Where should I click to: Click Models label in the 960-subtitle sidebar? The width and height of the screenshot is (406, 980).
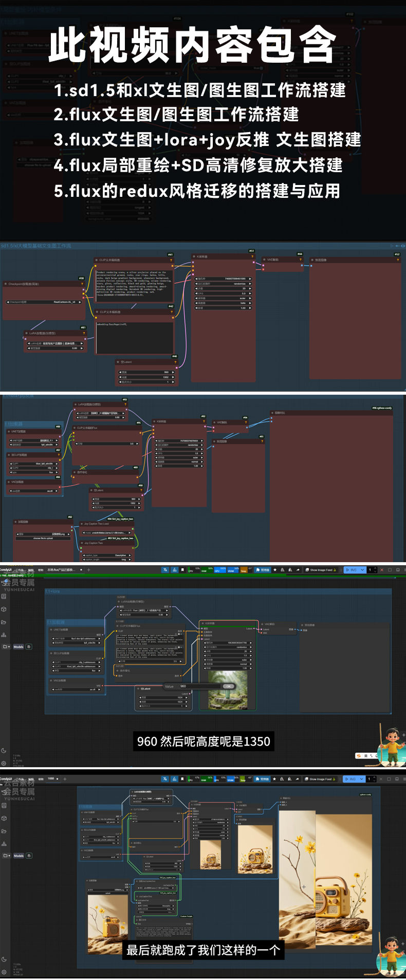(x=19, y=646)
